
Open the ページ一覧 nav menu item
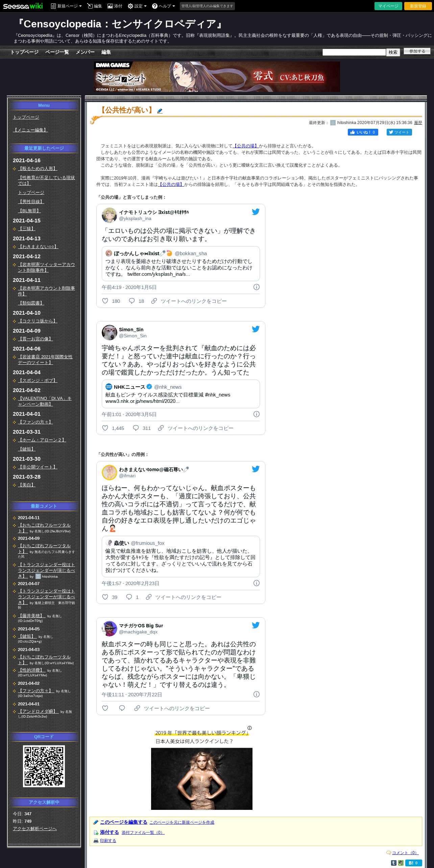[57, 52]
